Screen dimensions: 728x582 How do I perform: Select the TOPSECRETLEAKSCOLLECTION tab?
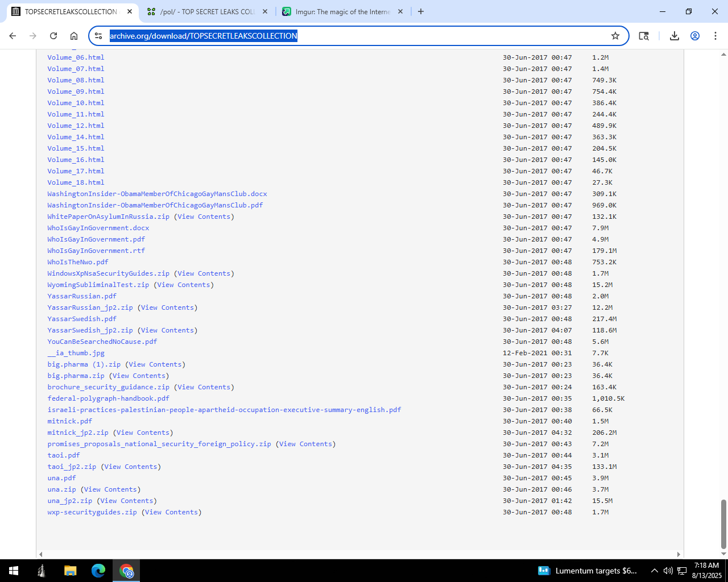[x=72, y=11]
